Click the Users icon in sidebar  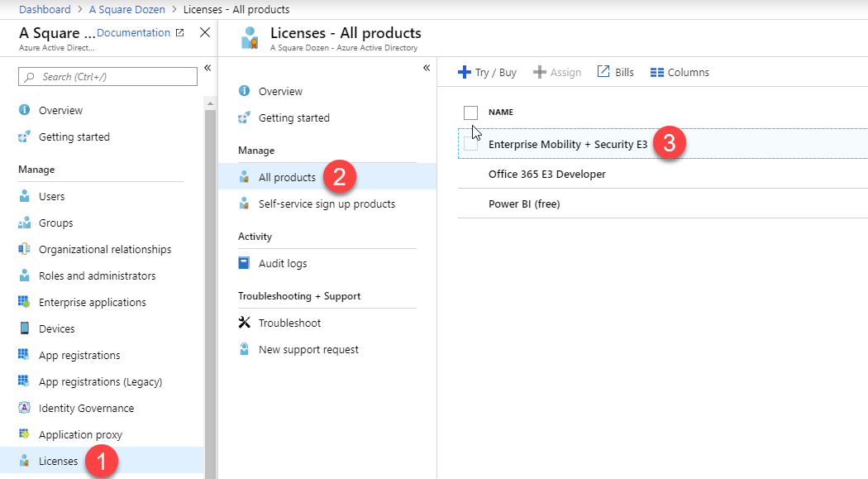pyautogui.click(x=24, y=197)
